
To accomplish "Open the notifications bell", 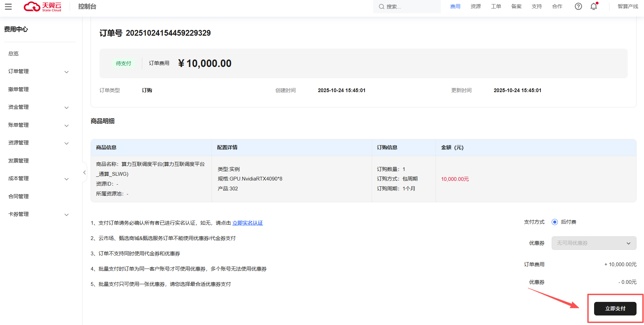I will [x=594, y=6].
